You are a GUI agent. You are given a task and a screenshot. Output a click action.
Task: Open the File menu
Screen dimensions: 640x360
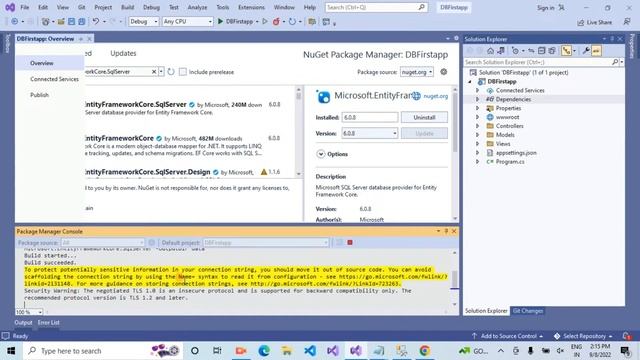(x=24, y=7)
